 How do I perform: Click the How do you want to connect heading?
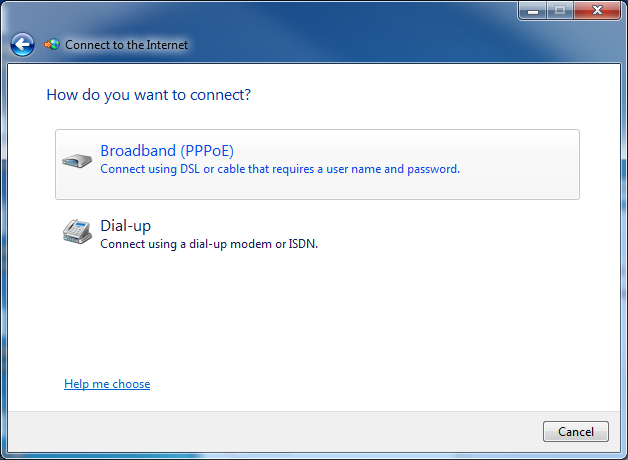[149, 95]
